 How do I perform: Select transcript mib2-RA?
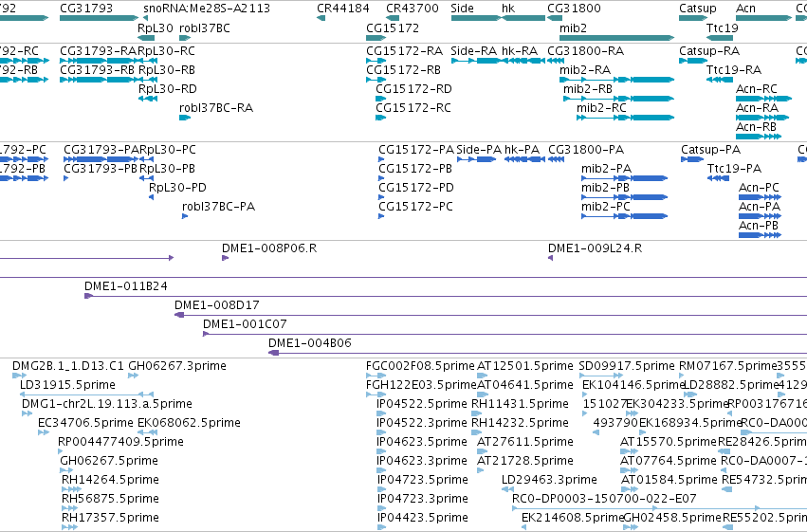pos(585,70)
